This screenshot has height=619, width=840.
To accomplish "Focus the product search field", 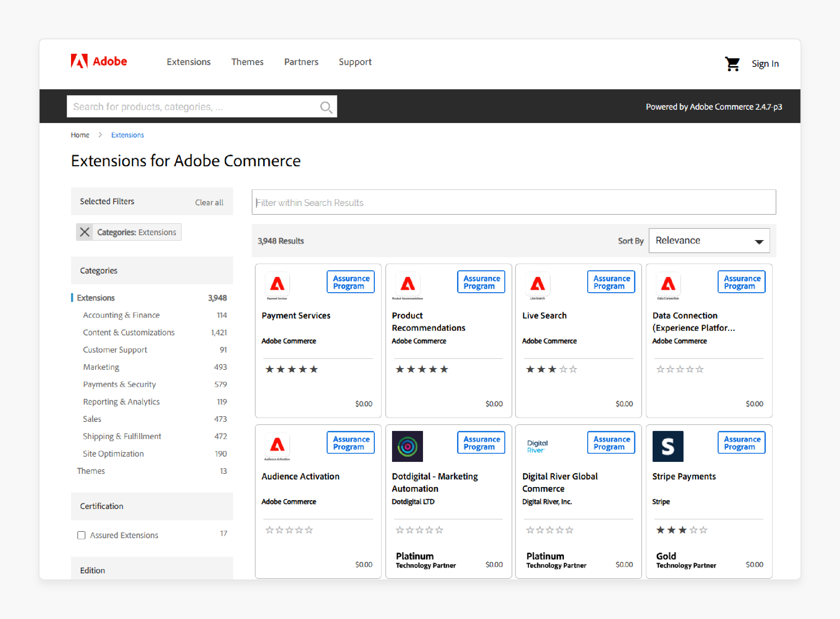I will [202, 107].
